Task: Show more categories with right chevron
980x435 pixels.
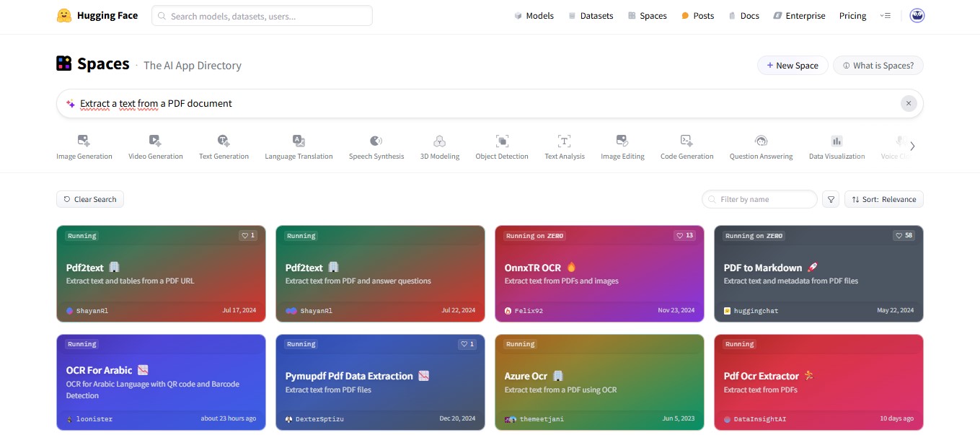Action: point(912,146)
